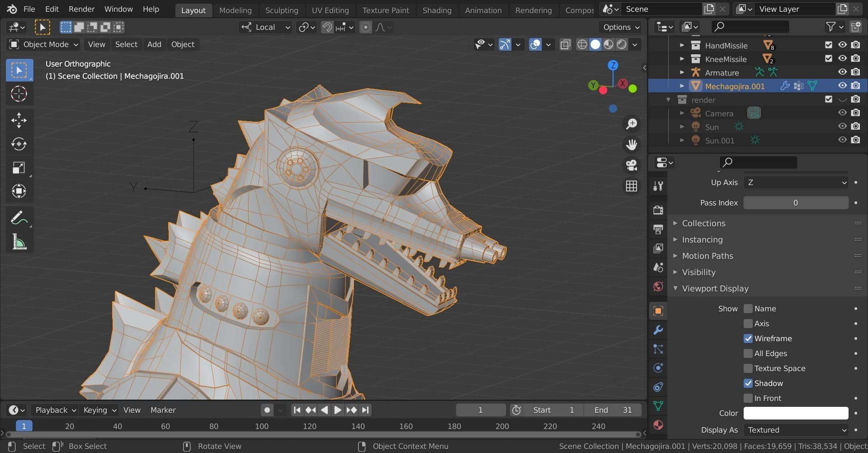Toggle Armature visibility eye icon
This screenshot has width=868, height=453.
(842, 72)
